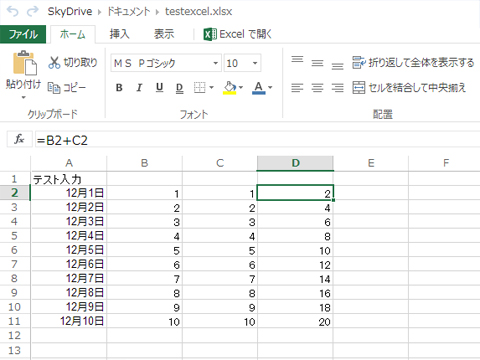The image size is (480, 360).
Task: Redo the last action
Action: coord(32,11)
